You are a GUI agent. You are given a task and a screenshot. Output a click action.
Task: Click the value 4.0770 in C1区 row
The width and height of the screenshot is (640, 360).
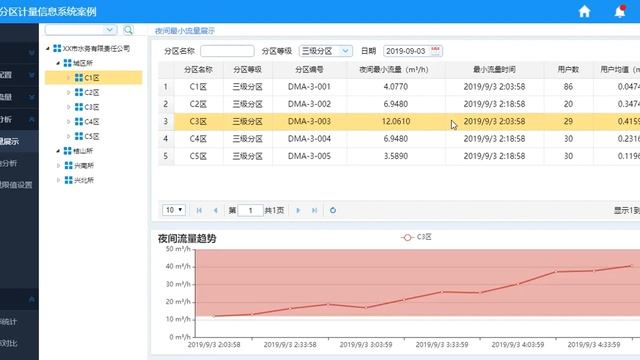[x=396, y=87]
